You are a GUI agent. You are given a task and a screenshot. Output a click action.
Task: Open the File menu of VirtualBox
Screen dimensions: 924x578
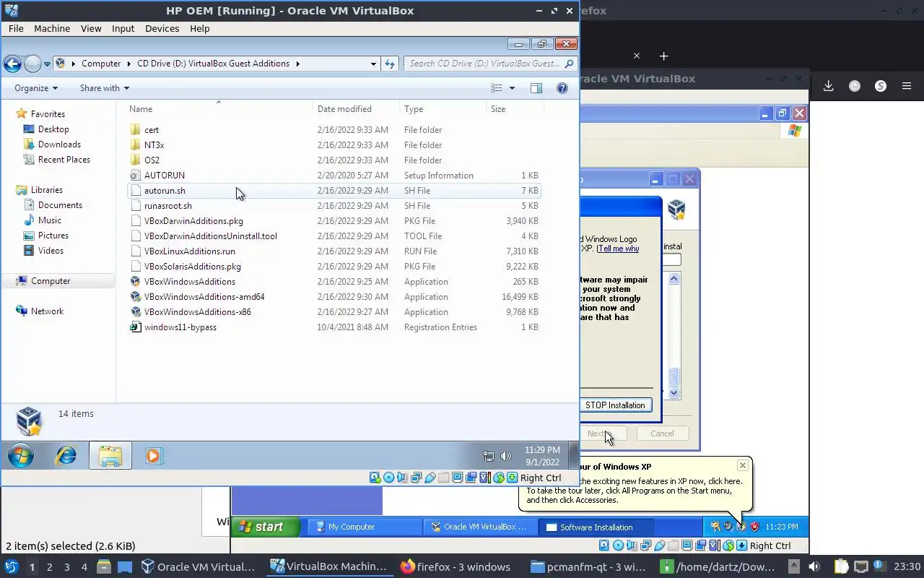[x=16, y=28]
